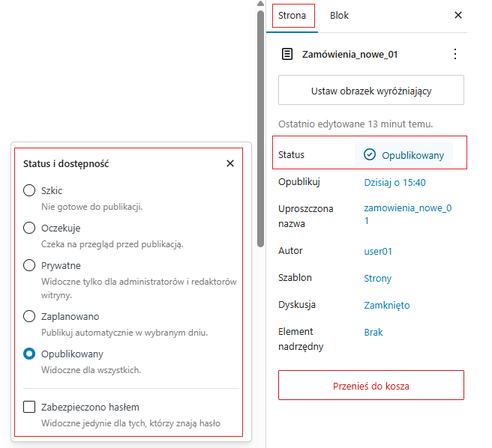Close the Status i dostępność popover

tap(230, 163)
